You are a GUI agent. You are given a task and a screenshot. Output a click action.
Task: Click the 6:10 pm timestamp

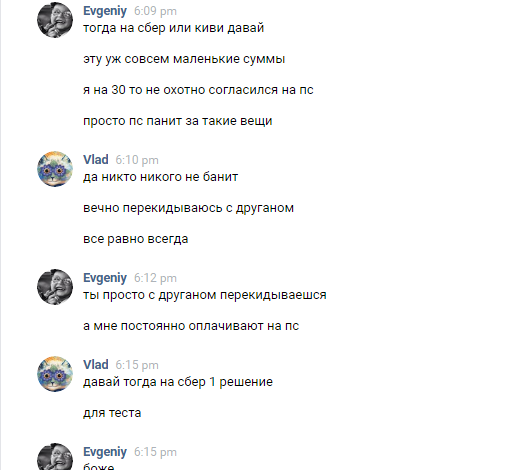coord(137,160)
